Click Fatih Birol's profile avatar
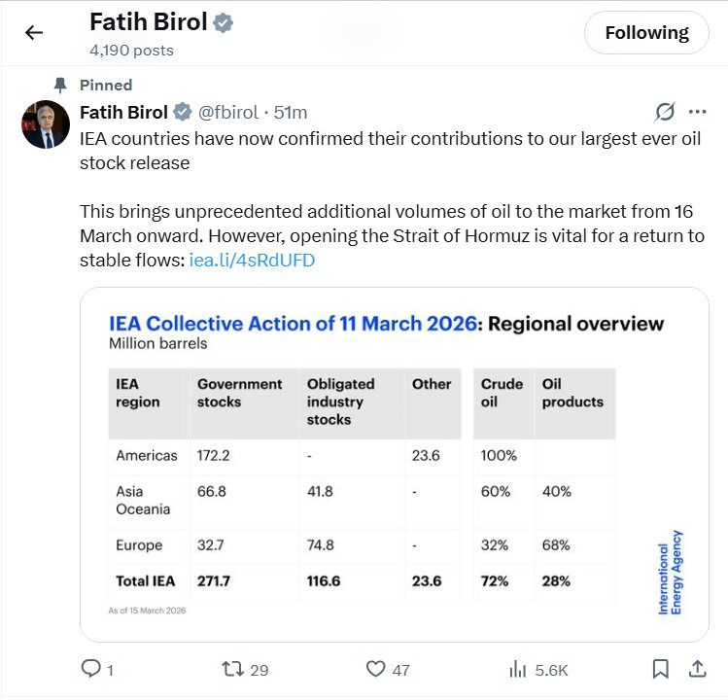This screenshot has width=728, height=700. [x=46, y=123]
